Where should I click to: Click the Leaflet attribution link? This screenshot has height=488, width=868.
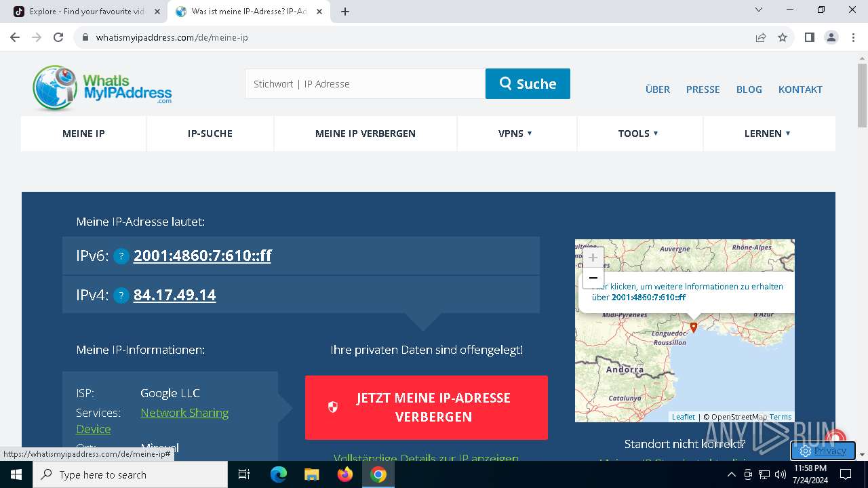tap(684, 417)
